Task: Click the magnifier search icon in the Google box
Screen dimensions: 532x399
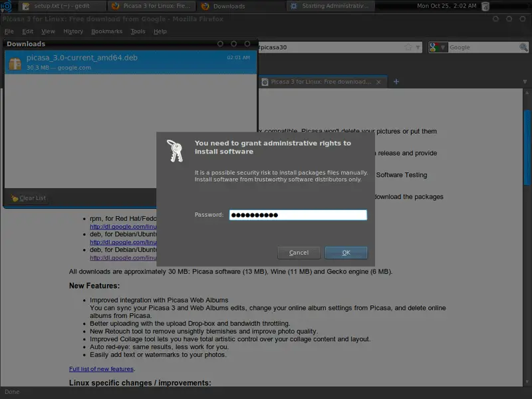Action: click(523, 47)
